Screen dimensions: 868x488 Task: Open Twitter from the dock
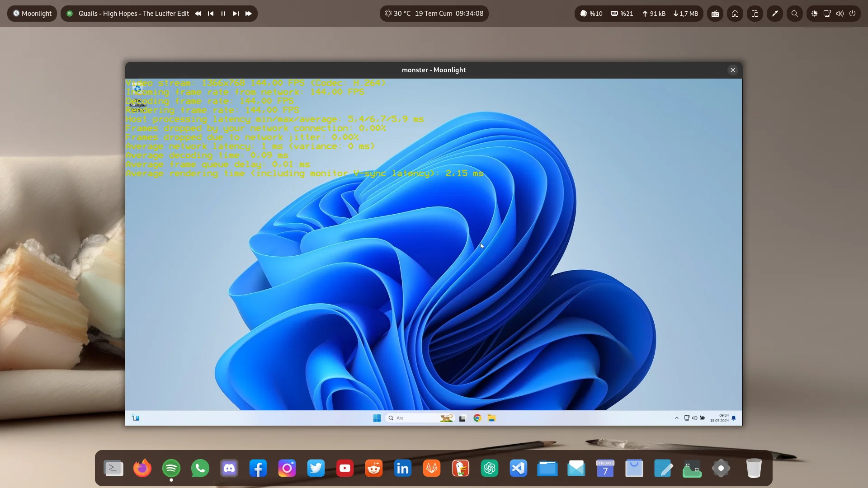pos(316,469)
